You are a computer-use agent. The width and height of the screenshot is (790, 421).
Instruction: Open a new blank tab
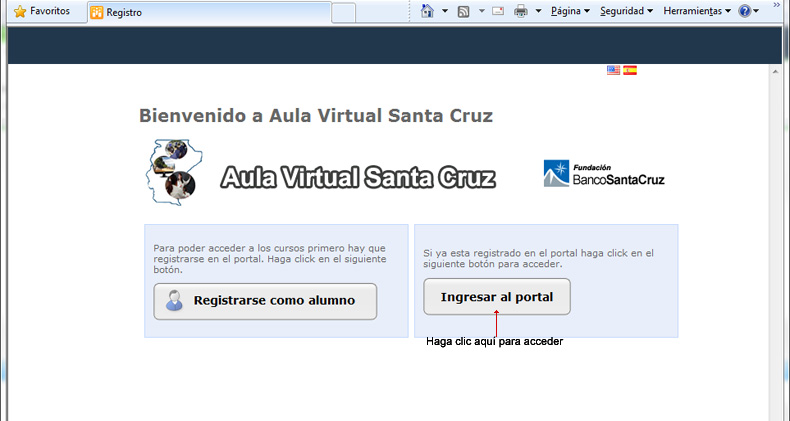click(343, 13)
